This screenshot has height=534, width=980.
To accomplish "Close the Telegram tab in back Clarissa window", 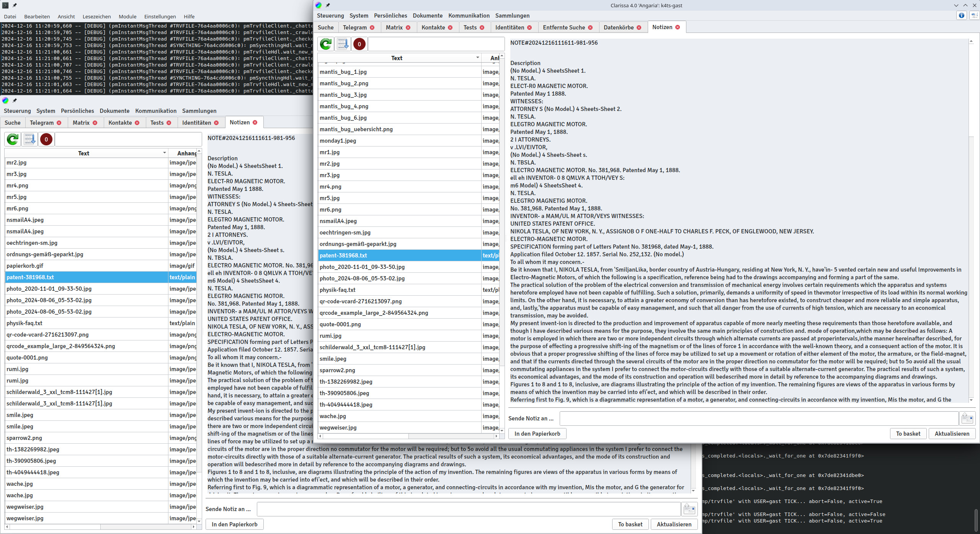I will click(x=59, y=123).
